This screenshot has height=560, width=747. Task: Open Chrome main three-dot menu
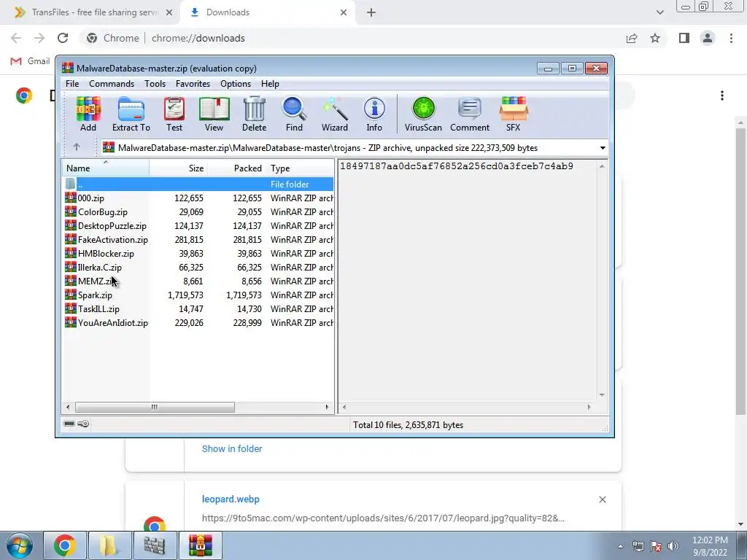731,38
